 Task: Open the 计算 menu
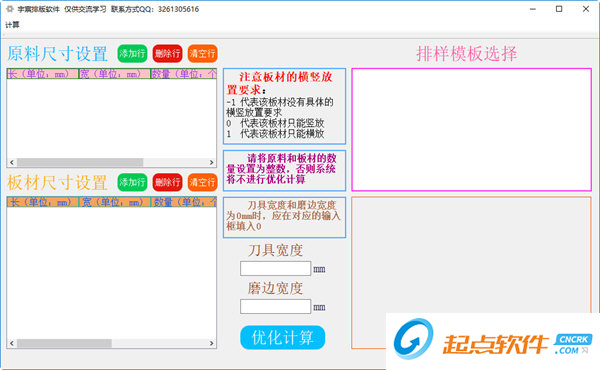click(x=12, y=25)
